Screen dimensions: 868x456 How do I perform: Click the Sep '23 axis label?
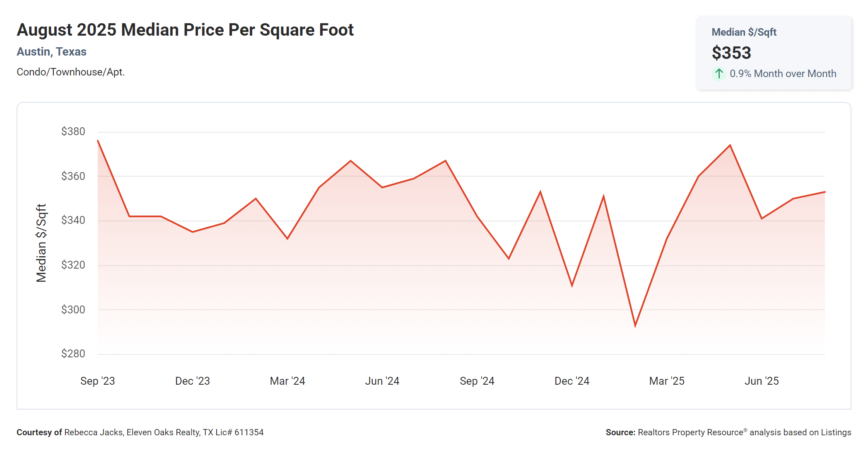click(x=97, y=381)
